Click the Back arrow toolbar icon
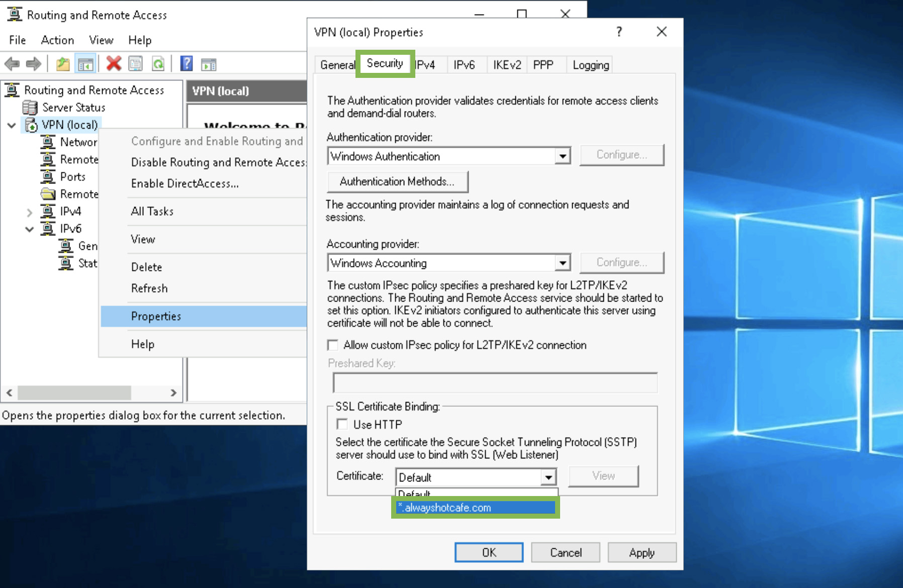 pyautogui.click(x=12, y=64)
